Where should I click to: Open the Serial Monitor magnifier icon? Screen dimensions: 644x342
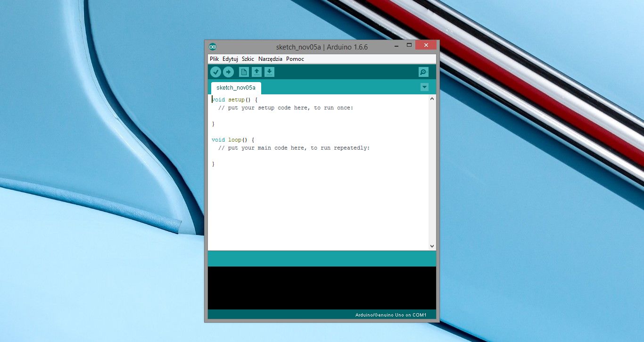tap(423, 72)
